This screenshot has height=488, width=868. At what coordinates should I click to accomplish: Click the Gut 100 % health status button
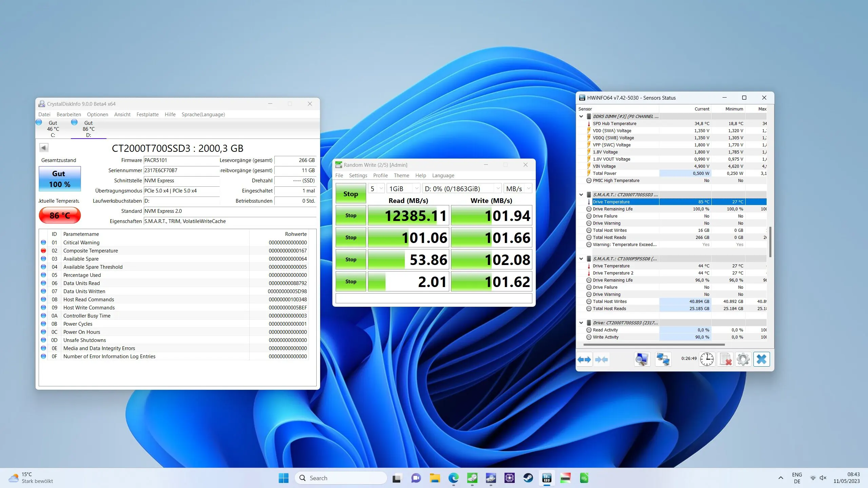point(60,179)
